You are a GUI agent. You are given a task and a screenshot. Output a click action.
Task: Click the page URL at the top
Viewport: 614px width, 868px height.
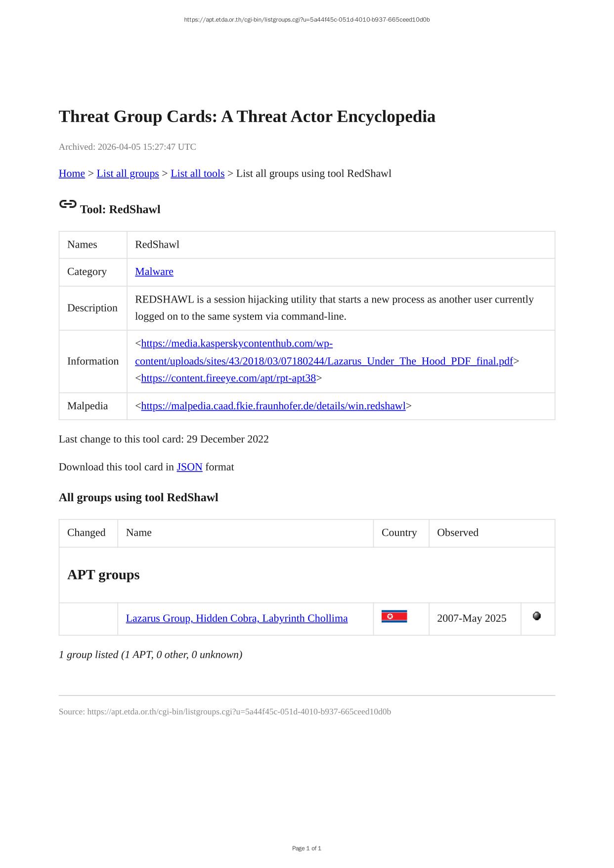pos(307,20)
